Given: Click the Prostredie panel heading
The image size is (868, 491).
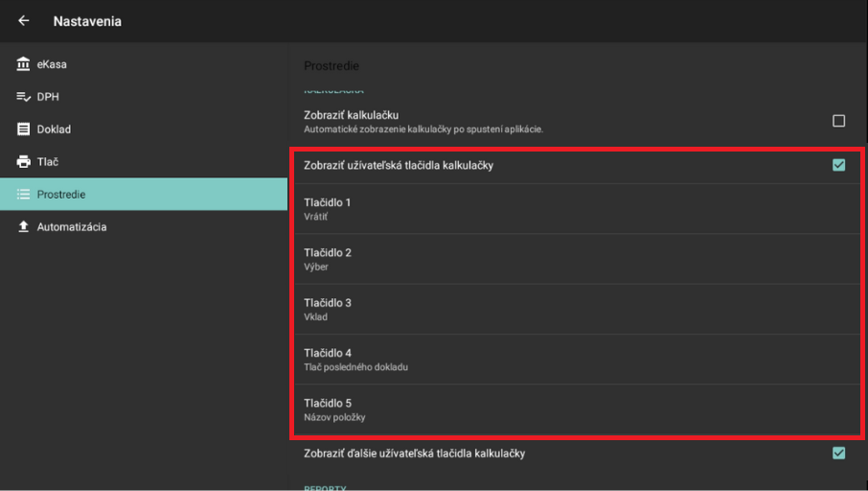Looking at the screenshot, I should click(x=331, y=66).
